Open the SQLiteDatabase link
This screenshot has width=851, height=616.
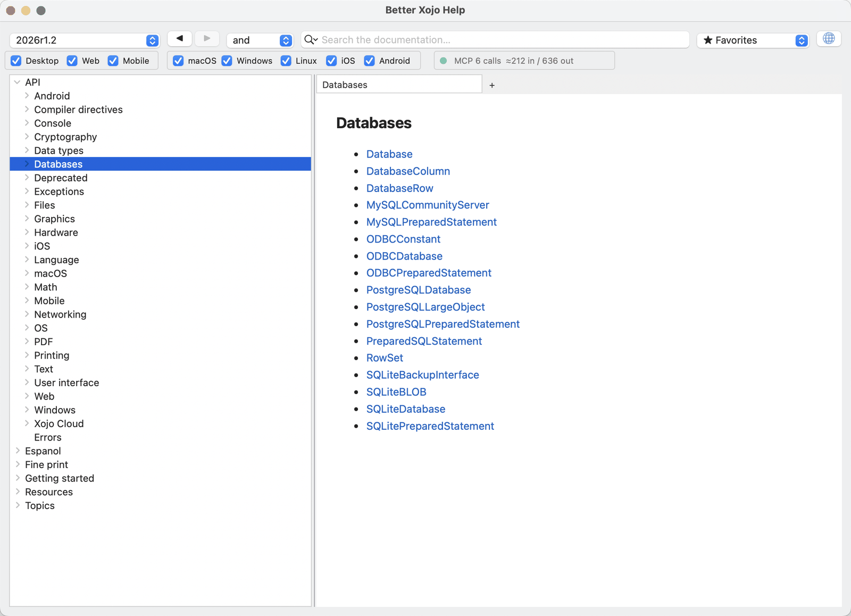click(406, 409)
